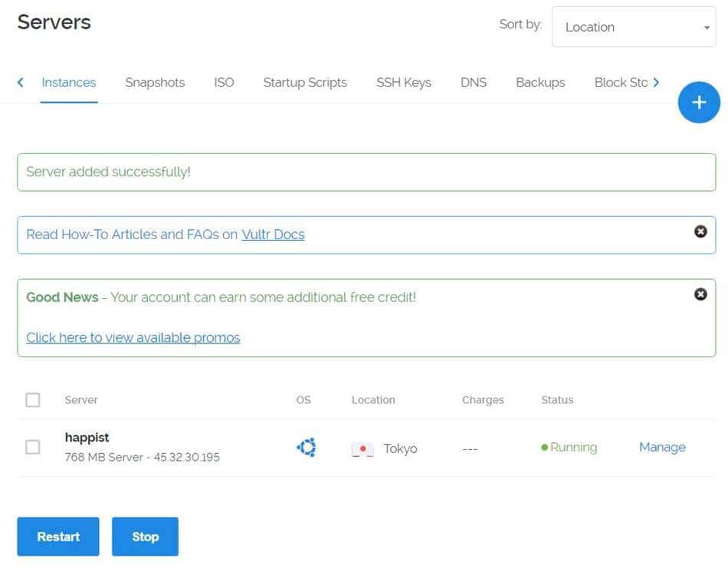Toggle the select-all servers checkbox
728x568 pixels.
pos(33,400)
